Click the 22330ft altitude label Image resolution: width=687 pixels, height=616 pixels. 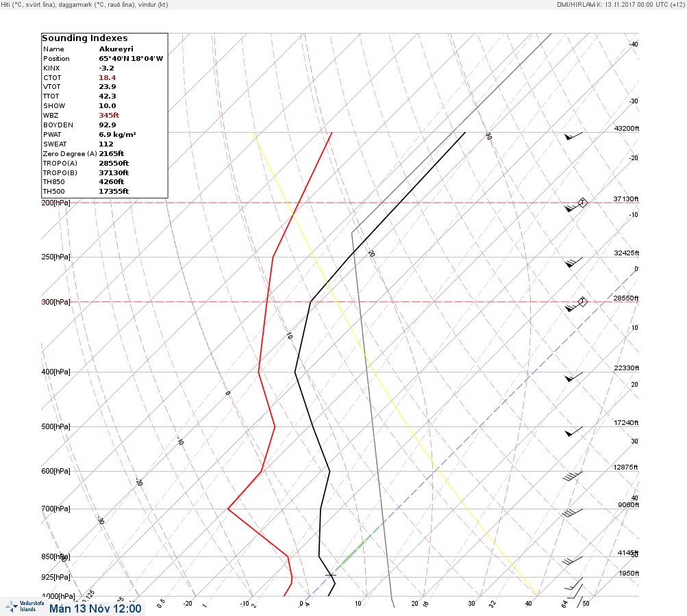(x=627, y=368)
